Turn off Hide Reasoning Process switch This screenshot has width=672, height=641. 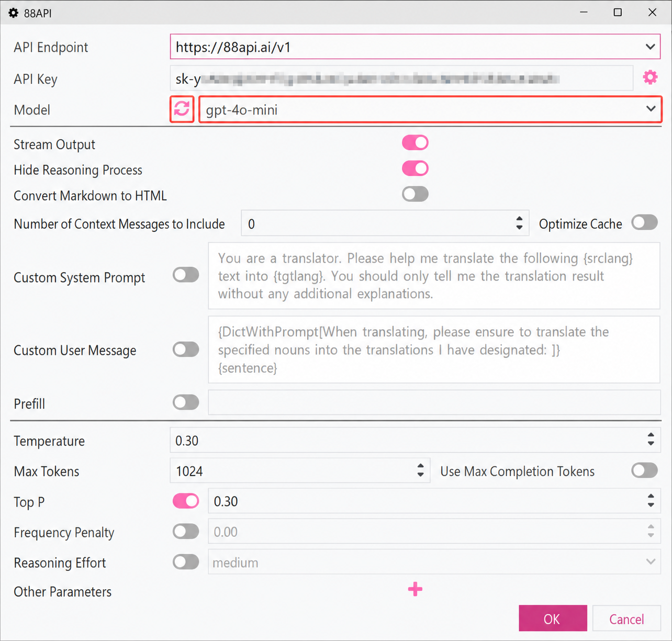click(415, 168)
